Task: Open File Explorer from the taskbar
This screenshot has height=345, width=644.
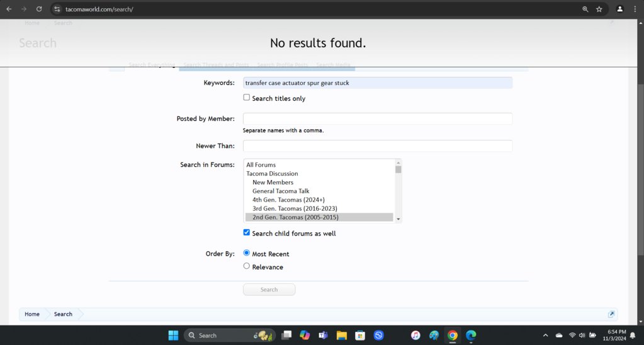Action: (x=342, y=335)
